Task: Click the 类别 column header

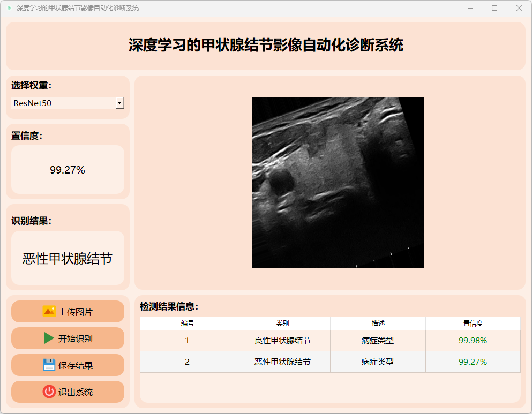Action: [x=282, y=323]
